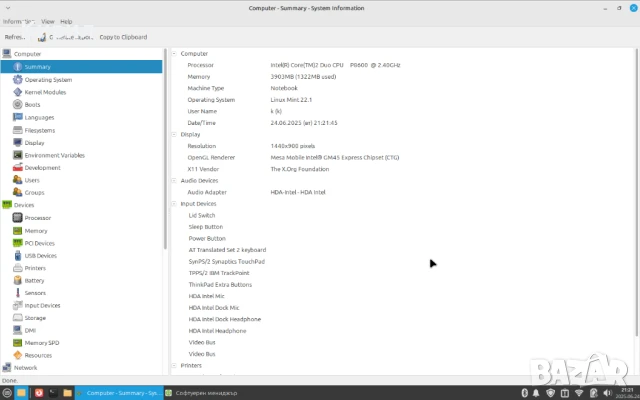Open the Help menu

click(x=66, y=21)
